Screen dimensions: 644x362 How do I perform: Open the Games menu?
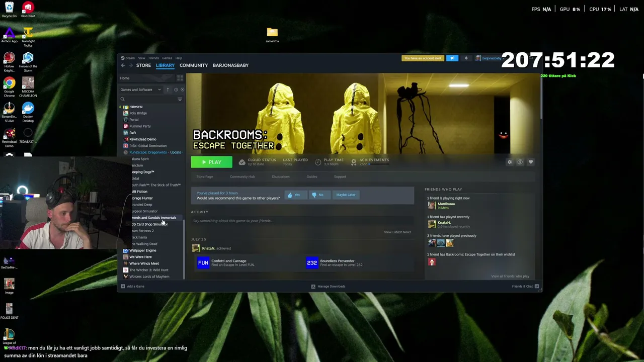point(167,58)
